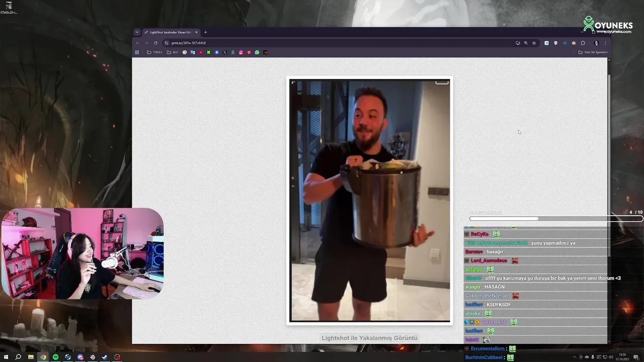Viewport: 644px width, 362px height.
Task: Click the prnt.sc address bar URL
Action: pos(189,43)
